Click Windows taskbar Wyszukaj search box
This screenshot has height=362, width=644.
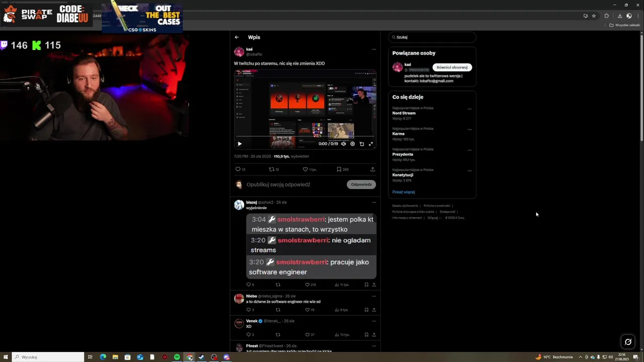(48, 357)
